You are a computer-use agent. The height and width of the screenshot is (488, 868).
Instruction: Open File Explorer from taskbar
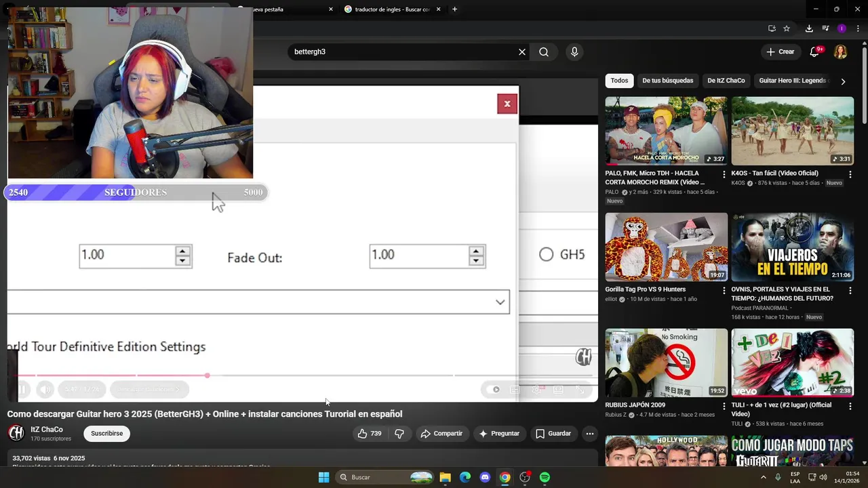tap(446, 477)
